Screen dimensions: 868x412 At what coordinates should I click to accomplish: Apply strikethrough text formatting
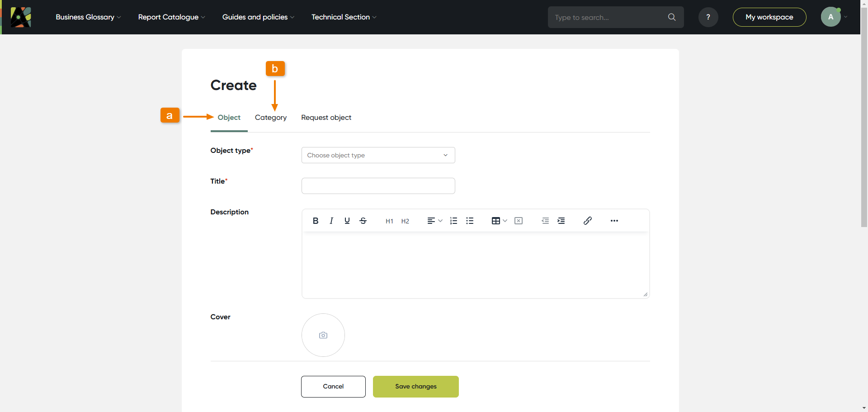click(363, 221)
